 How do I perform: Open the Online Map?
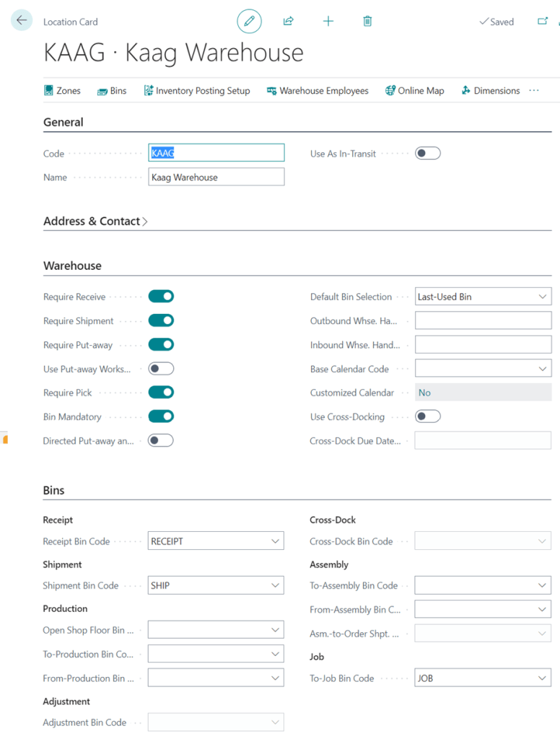[415, 91]
